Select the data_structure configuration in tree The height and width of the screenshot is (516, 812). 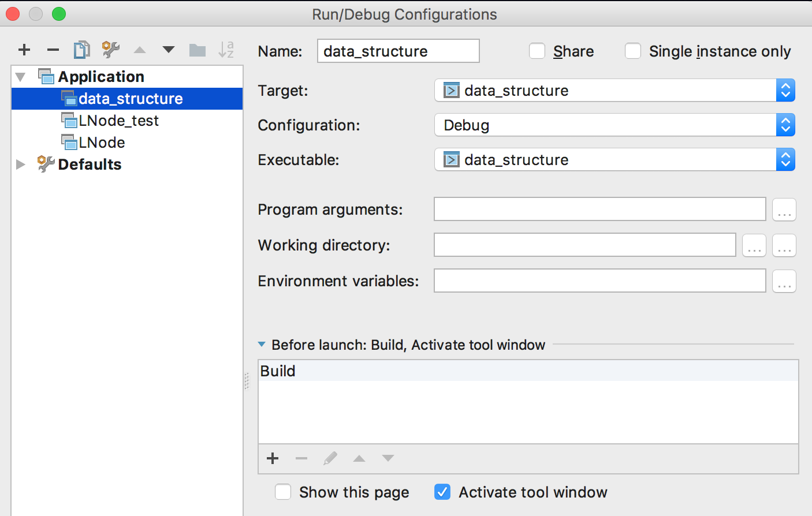pos(127,99)
